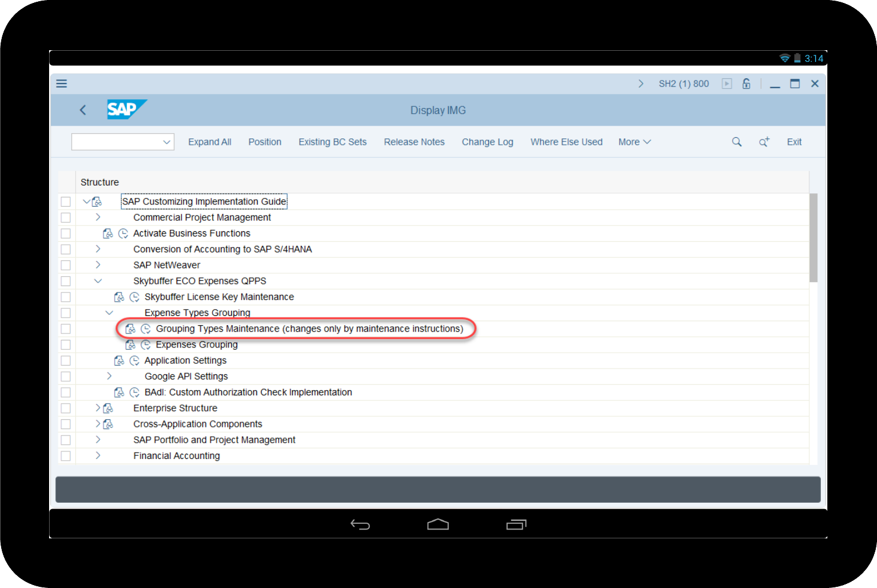
Task: Tap the Android back navigation icon
Action: (x=360, y=524)
